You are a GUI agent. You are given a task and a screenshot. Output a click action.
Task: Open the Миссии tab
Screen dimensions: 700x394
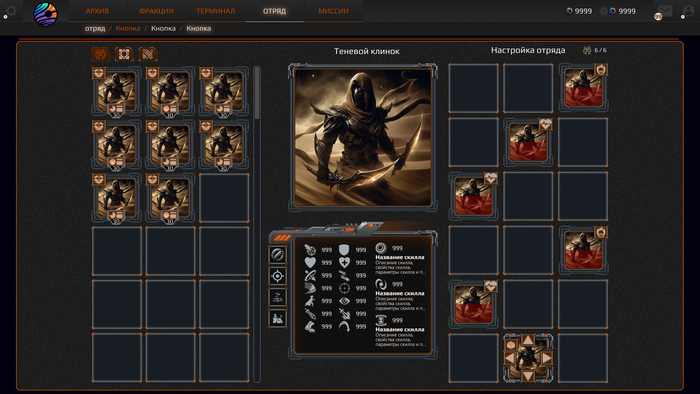pos(333,11)
